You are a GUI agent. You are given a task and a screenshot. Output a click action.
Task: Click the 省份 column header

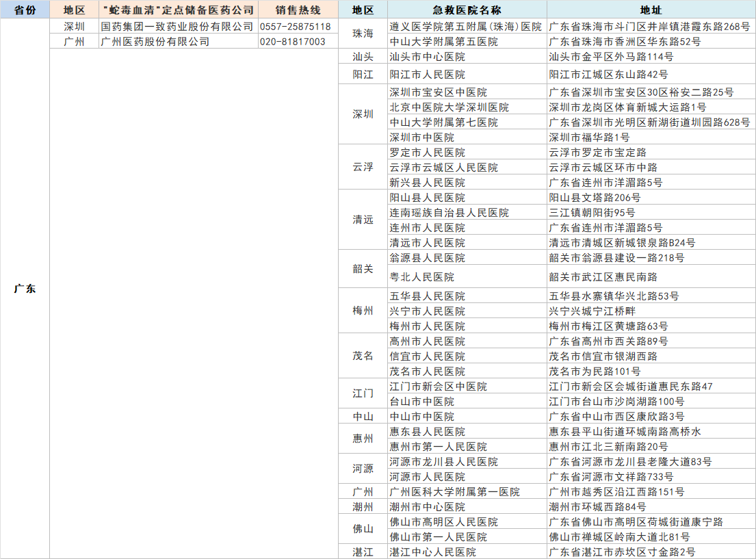click(x=25, y=10)
